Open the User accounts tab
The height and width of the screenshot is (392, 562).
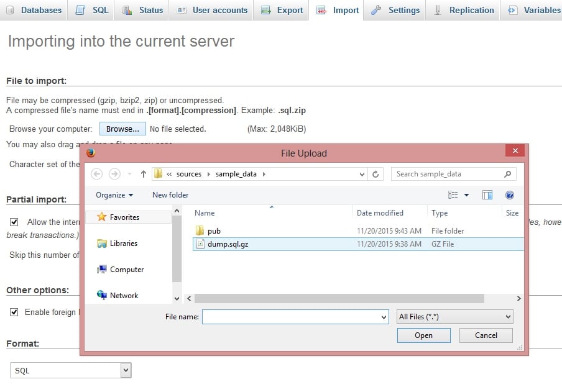pos(212,10)
